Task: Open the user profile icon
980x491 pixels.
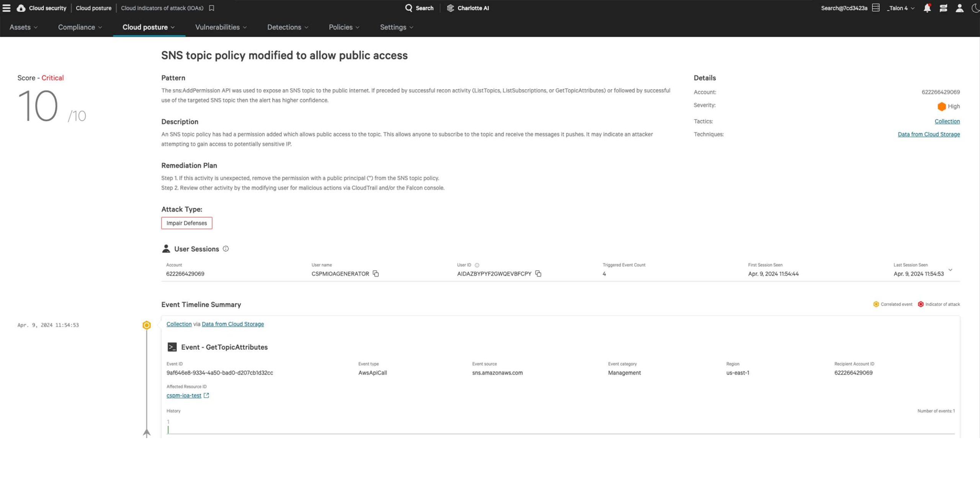Action: pyautogui.click(x=959, y=8)
